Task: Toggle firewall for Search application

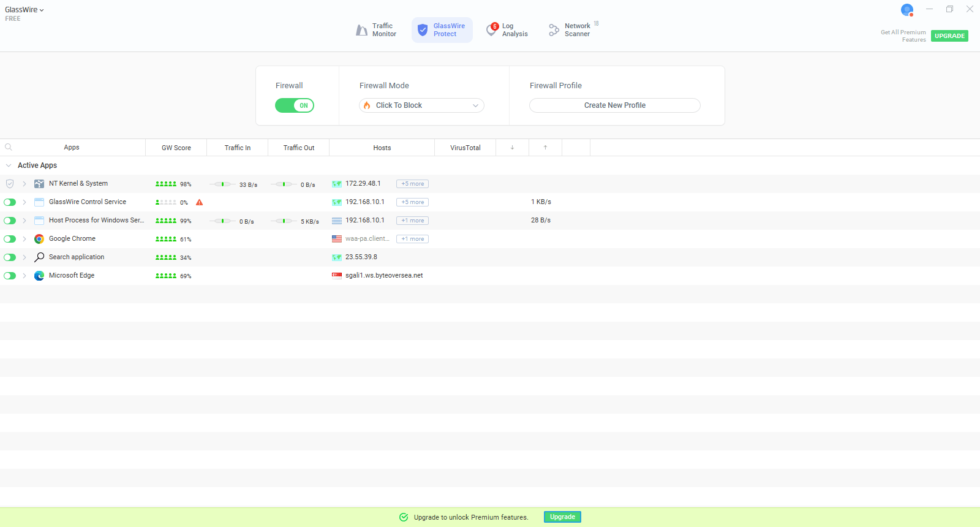Action: (10, 257)
